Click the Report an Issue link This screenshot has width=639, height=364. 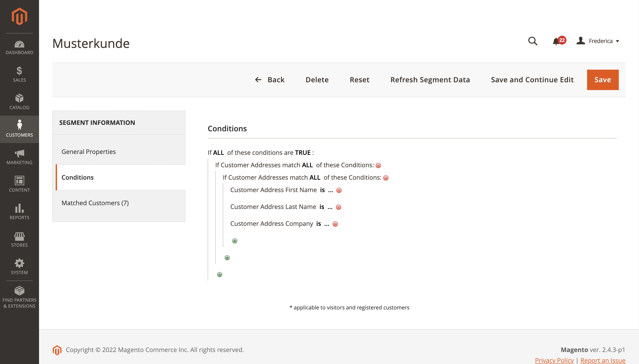(602, 360)
